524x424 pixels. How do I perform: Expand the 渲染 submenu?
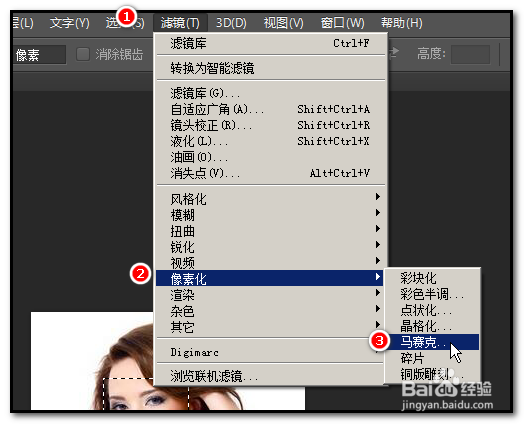pos(270,294)
